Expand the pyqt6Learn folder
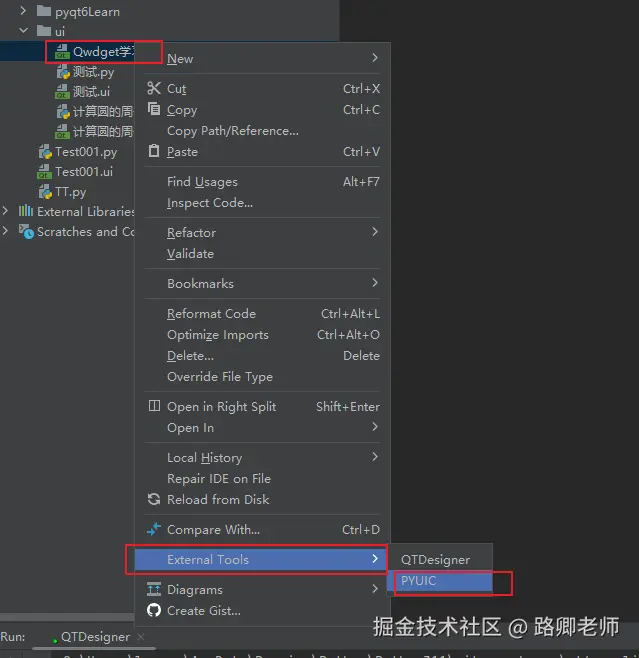 [x=23, y=11]
